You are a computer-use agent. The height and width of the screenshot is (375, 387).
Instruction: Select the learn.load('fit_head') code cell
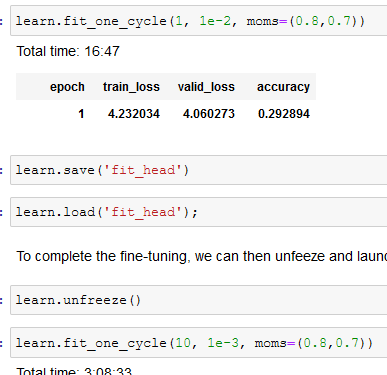[x=199, y=212]
